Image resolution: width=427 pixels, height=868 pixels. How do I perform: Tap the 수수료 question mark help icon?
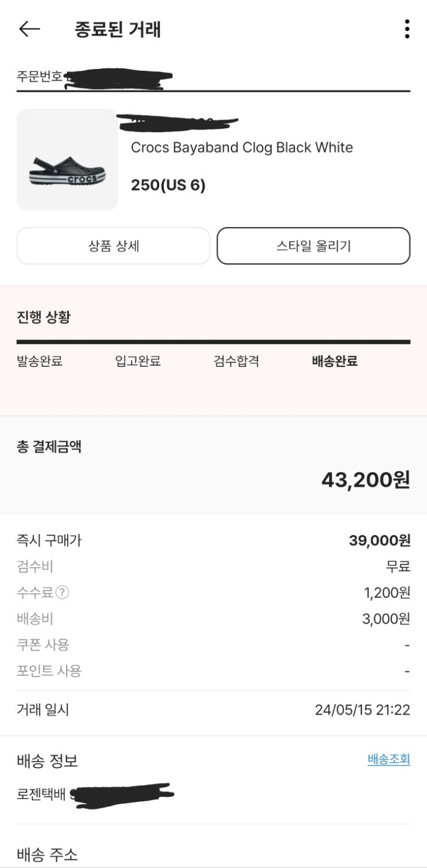click(x=63, y=593)
